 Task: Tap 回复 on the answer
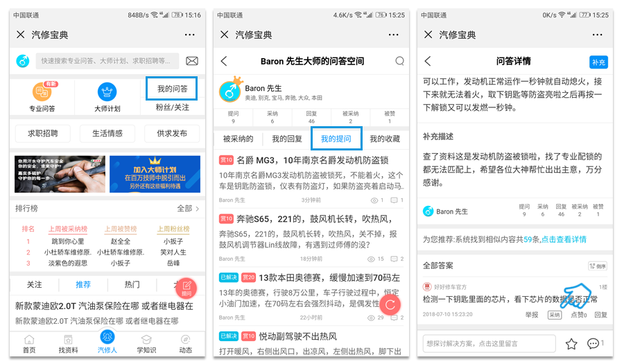tap(601, 315)
